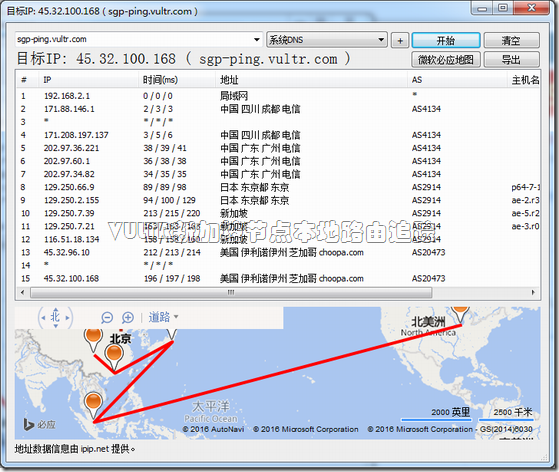Pan map right using compass right arrow
Screen dimensions: 559x472
[x=67, y=317]
